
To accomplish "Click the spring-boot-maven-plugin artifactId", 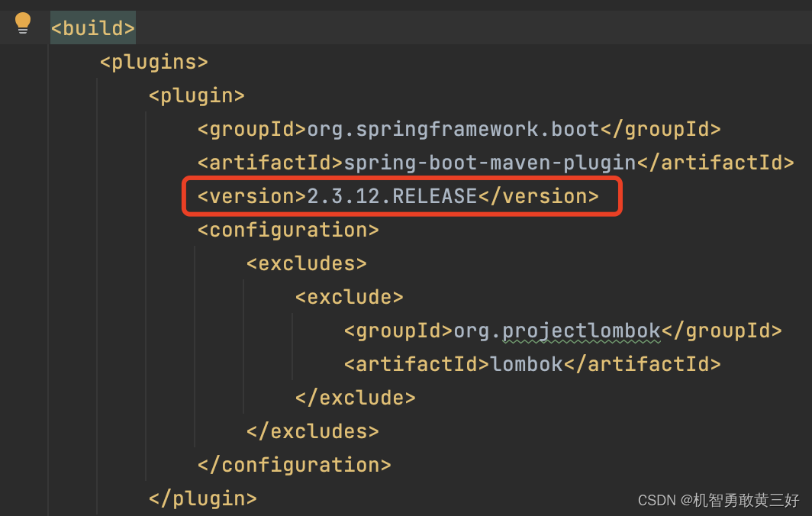I will pos(488,163).
